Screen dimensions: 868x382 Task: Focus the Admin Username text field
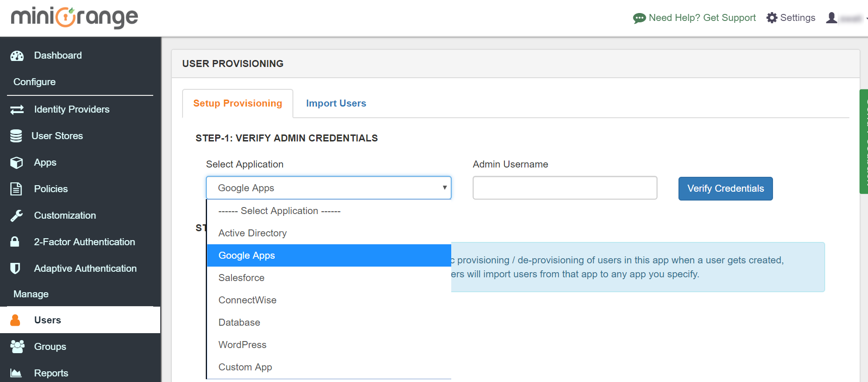point(564,188)
